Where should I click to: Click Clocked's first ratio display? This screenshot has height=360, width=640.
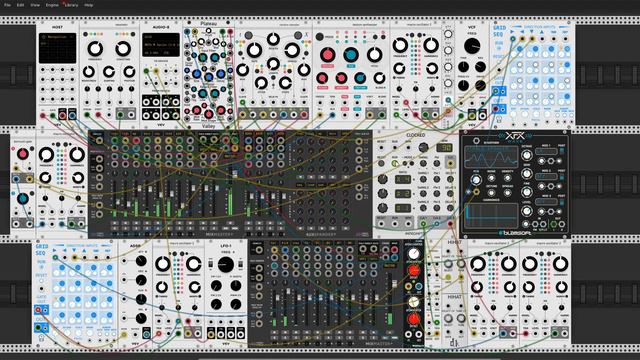coord(402,179)
